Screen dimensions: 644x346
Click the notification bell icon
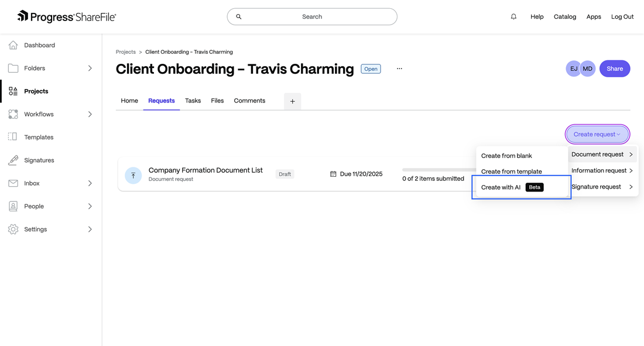(513, 17)
